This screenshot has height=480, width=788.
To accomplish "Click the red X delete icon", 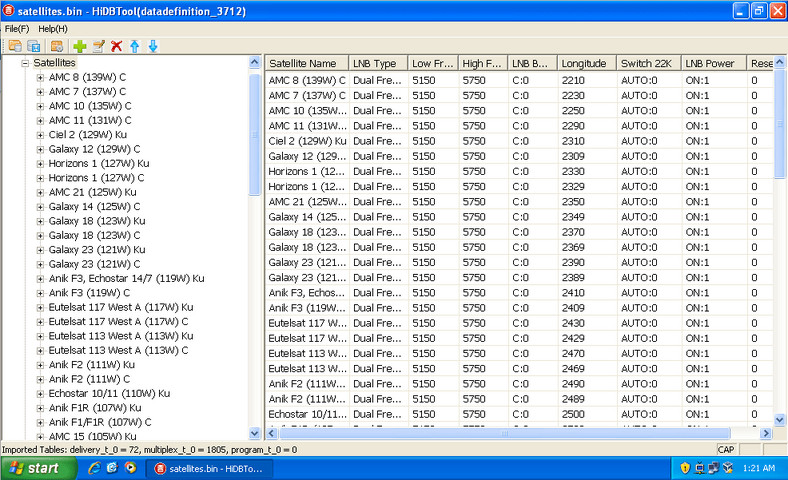I will pos(117,46).
